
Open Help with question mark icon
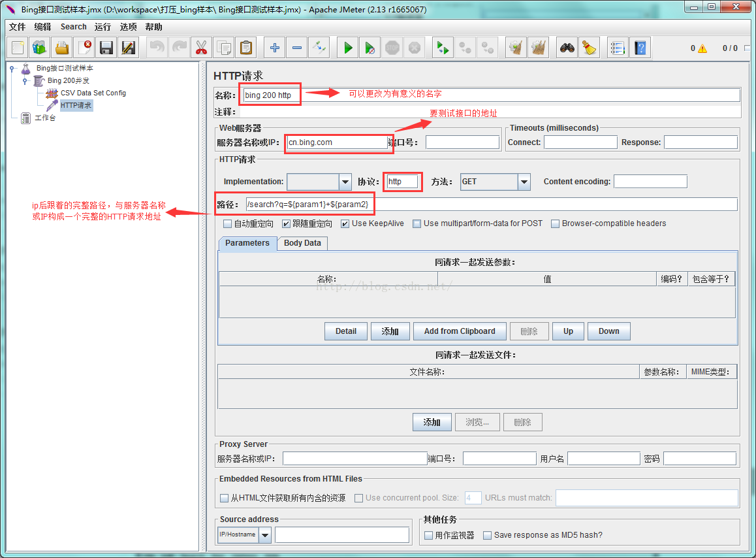(x=640, y=48)
